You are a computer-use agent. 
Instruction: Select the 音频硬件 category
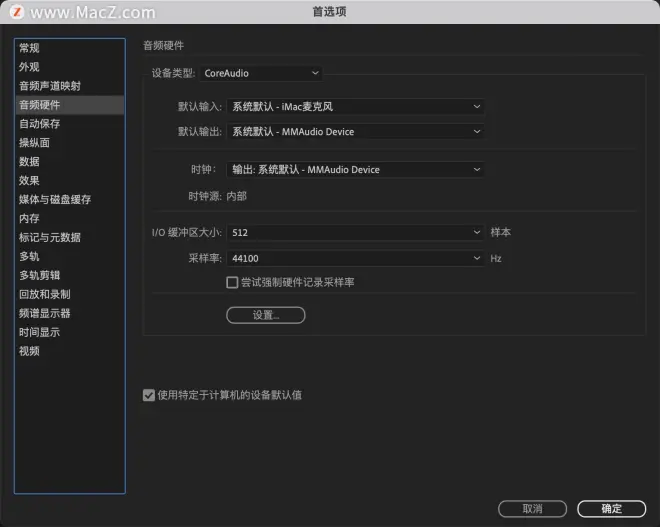[69, 105]
